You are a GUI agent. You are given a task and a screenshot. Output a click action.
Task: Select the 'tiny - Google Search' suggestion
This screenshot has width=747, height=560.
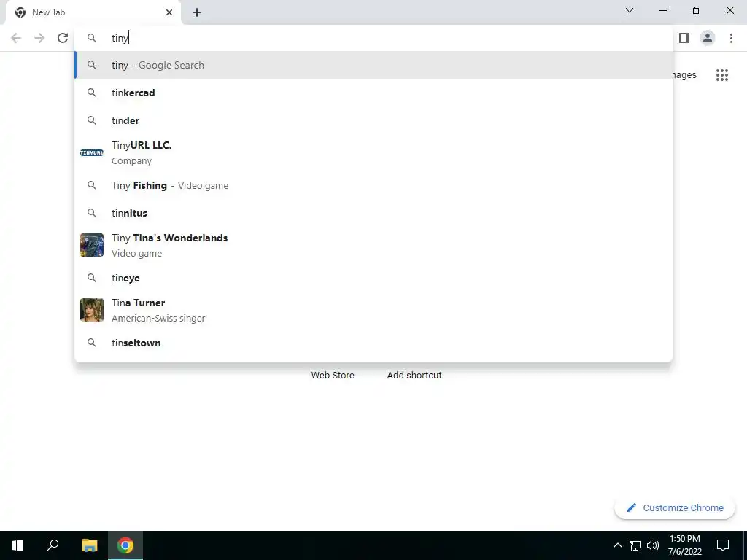coord(373,65)
